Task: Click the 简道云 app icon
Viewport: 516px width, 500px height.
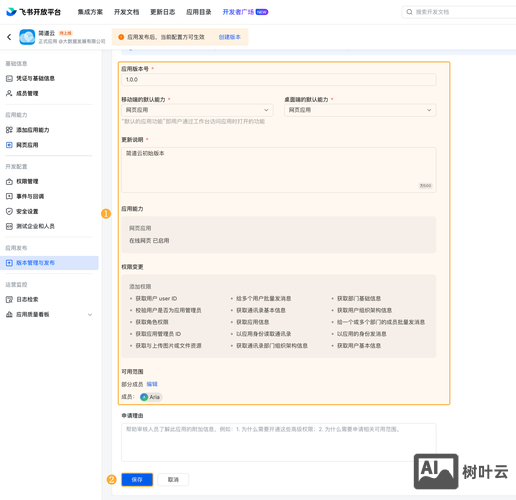Action: [x=27, y=37]
